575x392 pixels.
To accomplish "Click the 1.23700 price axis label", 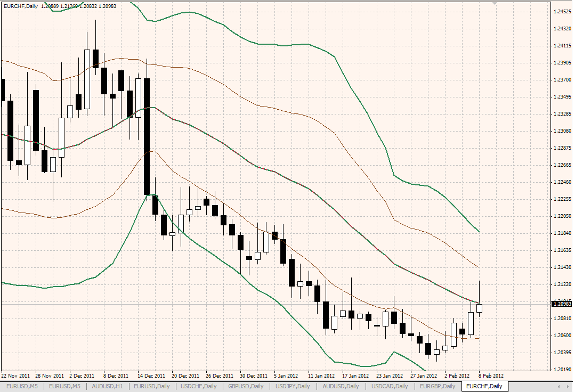I will (562, 80).
